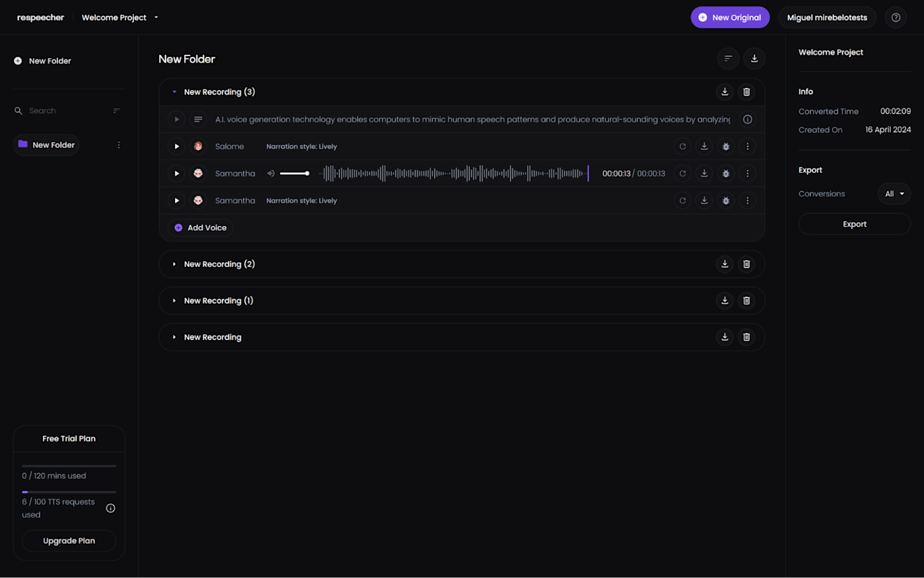Screen dimensions: 924x578
Task: Open the Conversions All dropdown
Action: pos(894,194)
